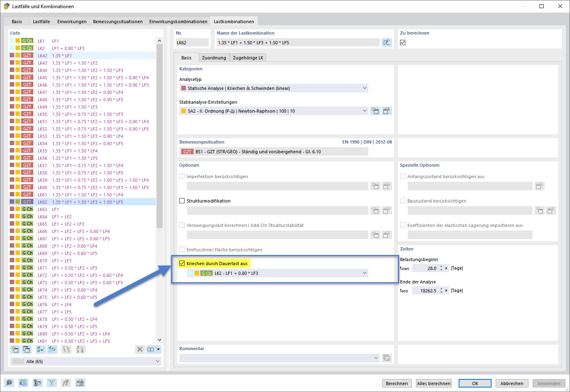The width and height of the screenshot is (570, 392).
Task: Uncheck 'Kriechen durch Dauerlast aus'
Action: 182,264
